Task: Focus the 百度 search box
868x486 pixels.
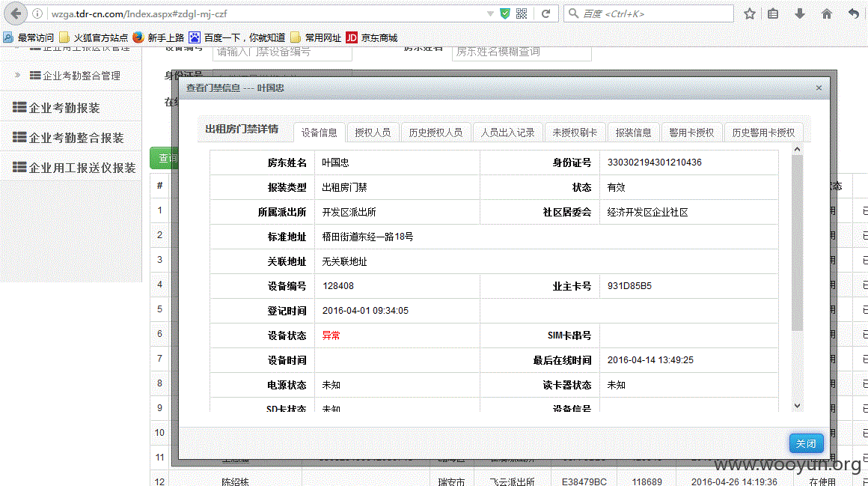Action: [x=649, y=14]
